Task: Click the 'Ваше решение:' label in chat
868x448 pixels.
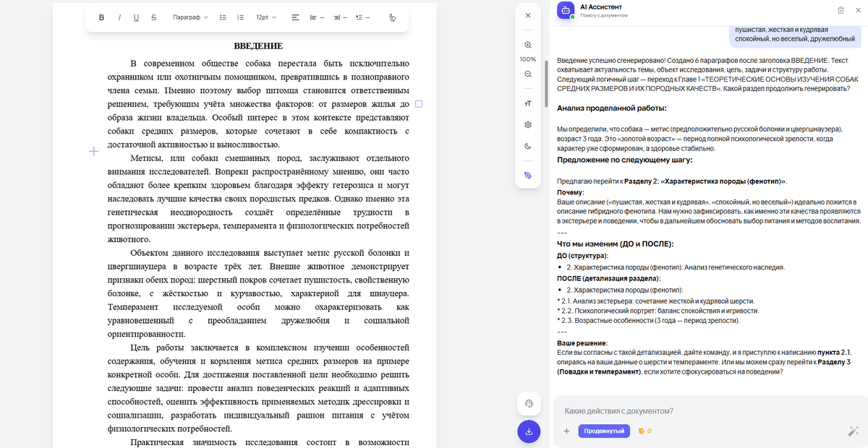Action: pos(582,343)
